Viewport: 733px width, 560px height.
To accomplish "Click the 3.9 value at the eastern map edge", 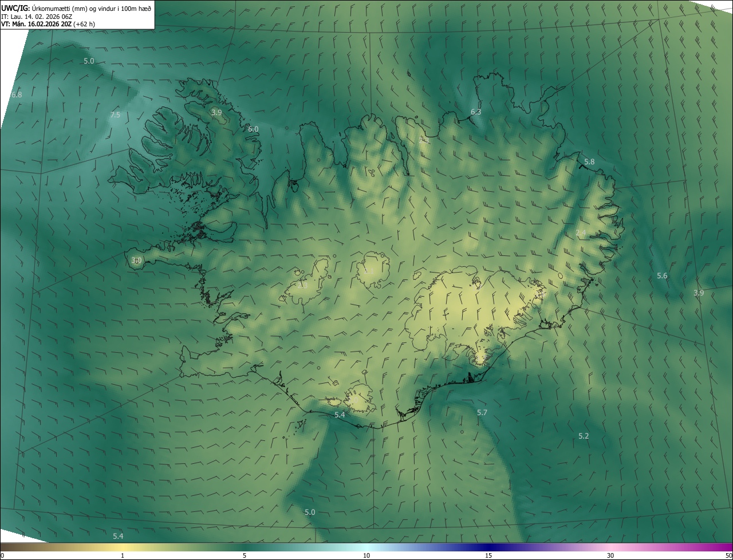I will [x=699, y=293].
